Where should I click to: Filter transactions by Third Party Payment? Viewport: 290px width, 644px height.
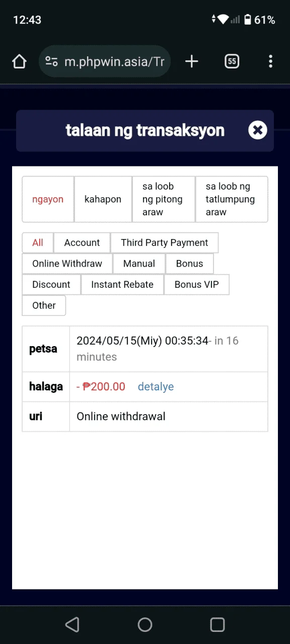pos(164,243)
